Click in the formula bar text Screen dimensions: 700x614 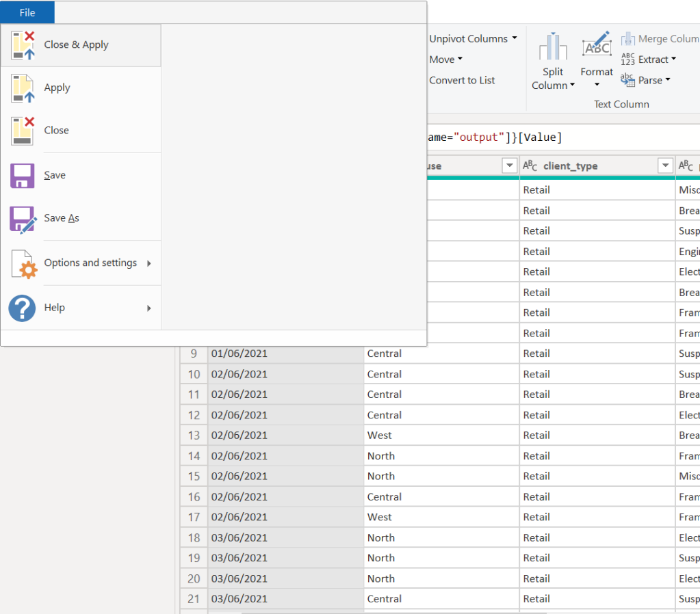[x=495, y=137]
